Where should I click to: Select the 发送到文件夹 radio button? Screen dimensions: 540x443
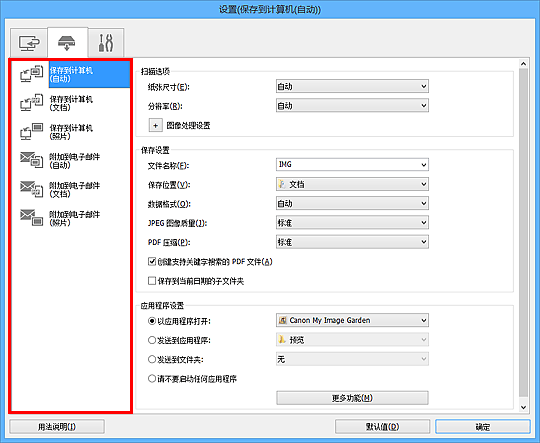point(152,360)
